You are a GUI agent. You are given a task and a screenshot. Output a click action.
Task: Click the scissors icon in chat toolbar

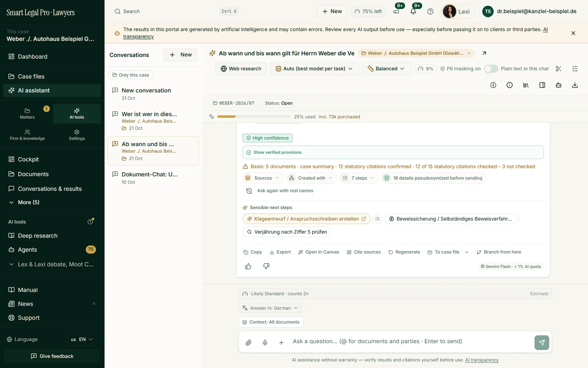(559, 69)
